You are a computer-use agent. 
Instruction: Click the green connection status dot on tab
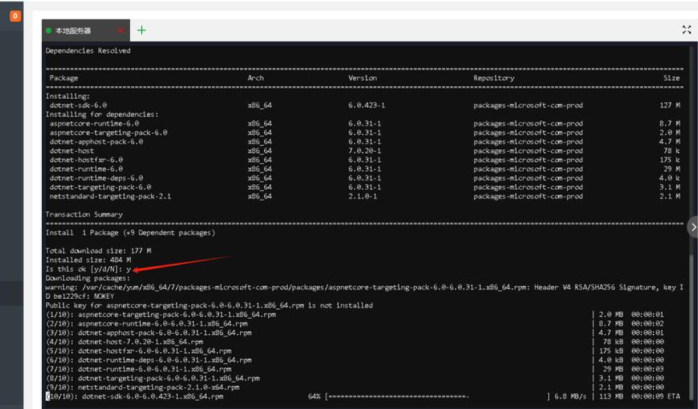(x=49, y=31)
